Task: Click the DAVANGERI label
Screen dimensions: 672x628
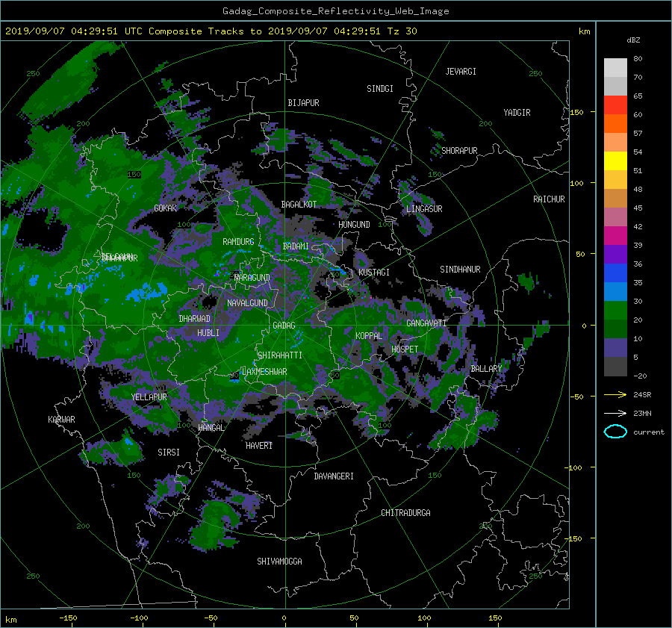Action: point(334,476)
